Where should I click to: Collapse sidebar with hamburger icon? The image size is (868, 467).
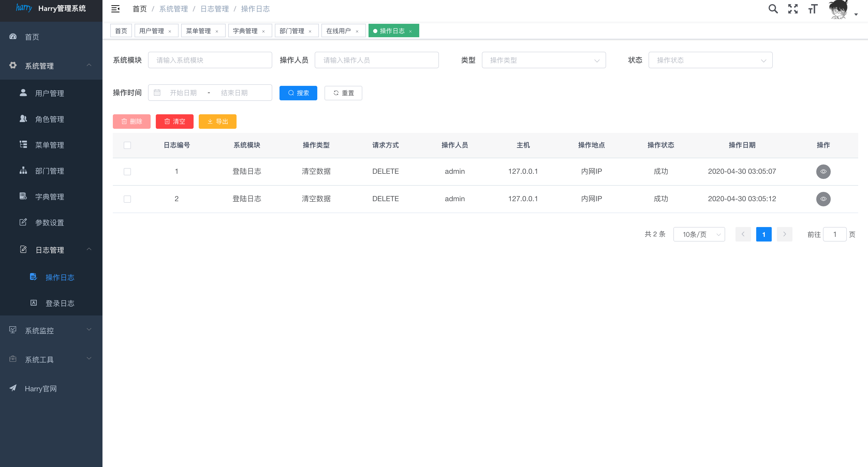point(115,9)
